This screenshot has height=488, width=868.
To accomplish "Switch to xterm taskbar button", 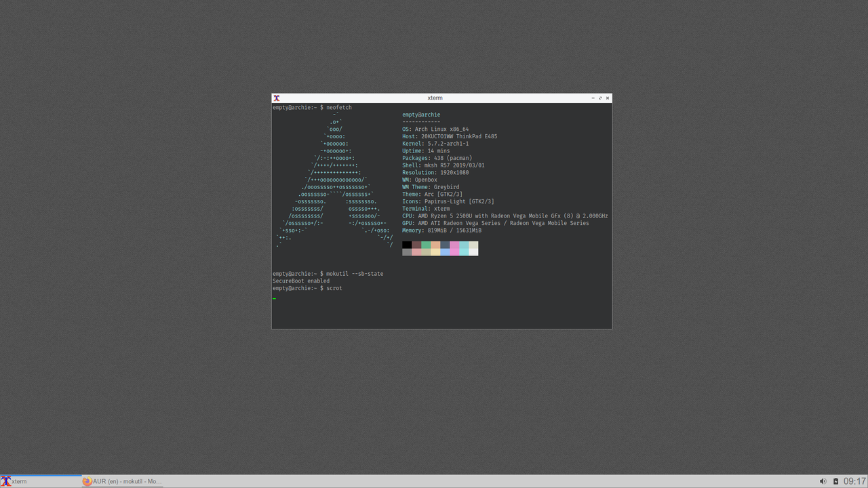I will [41, 481].
